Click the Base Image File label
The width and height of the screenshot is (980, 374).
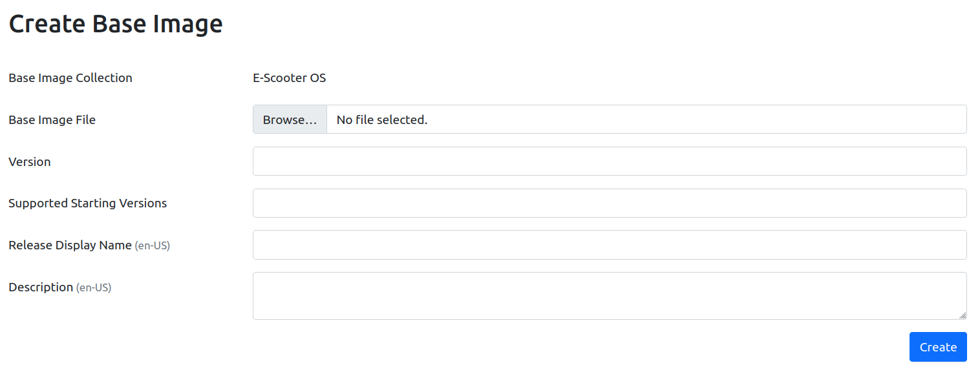click(x=52, y=119)
